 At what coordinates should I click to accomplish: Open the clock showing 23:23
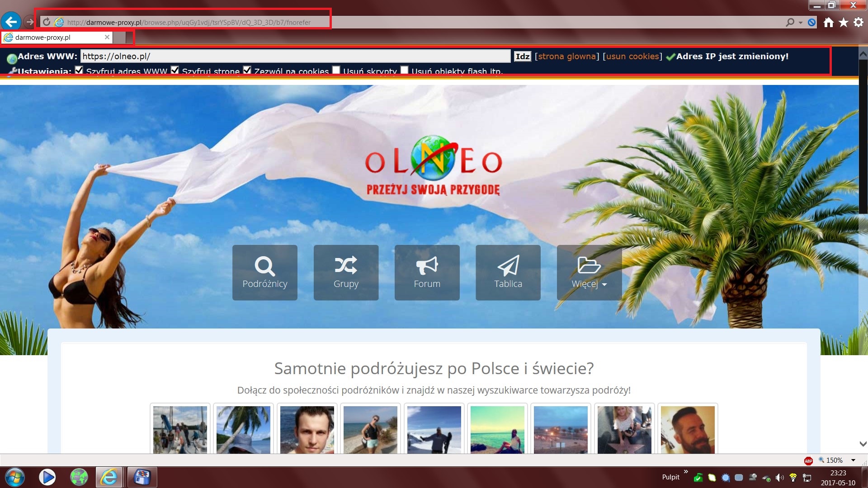click(x=838, y=478)
